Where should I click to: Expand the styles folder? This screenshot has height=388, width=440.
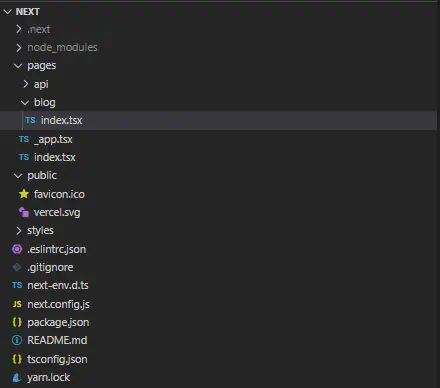[x=19, y=230]
